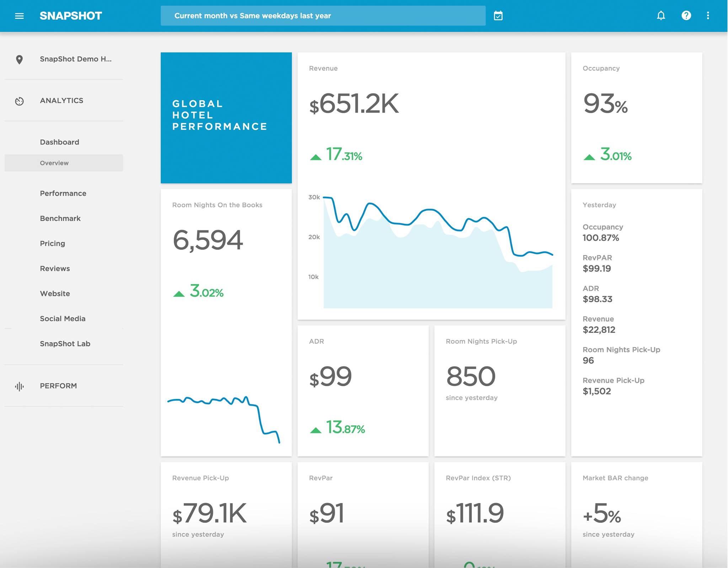Select the Overview menu item

pos(54,163)
